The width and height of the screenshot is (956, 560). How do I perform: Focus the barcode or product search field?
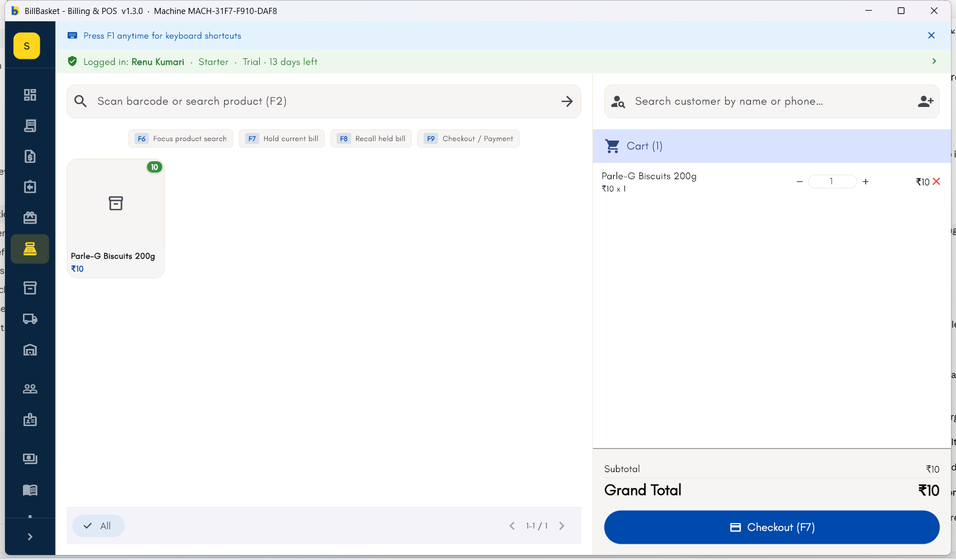click(324, 101)
